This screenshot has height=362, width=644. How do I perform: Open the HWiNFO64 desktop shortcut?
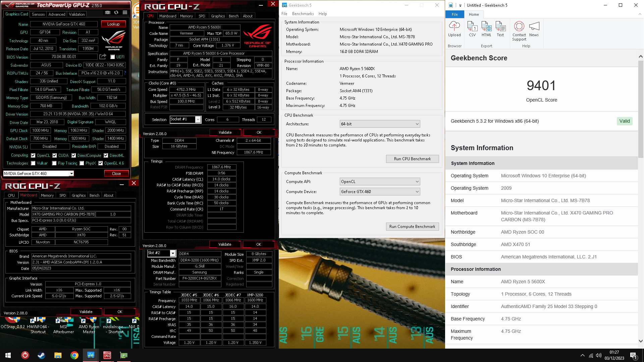tap(38, 325)
